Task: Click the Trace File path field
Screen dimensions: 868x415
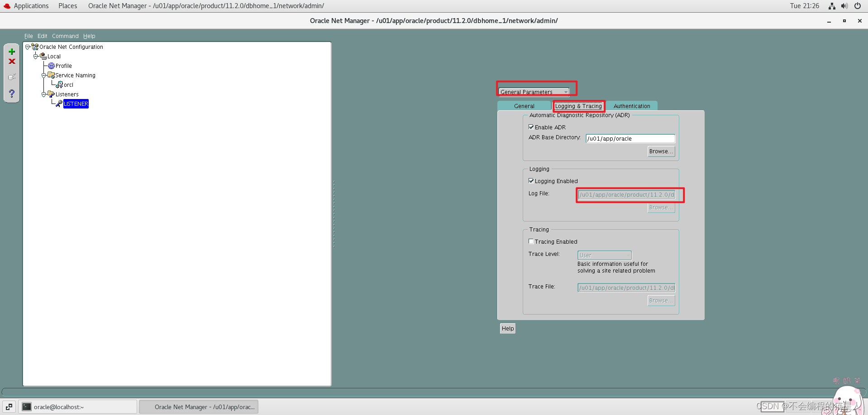Action: 626,288
